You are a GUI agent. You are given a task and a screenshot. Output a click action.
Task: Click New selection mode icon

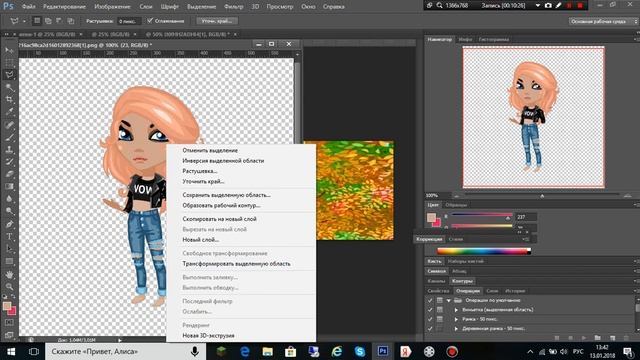(x=37, y=21)
